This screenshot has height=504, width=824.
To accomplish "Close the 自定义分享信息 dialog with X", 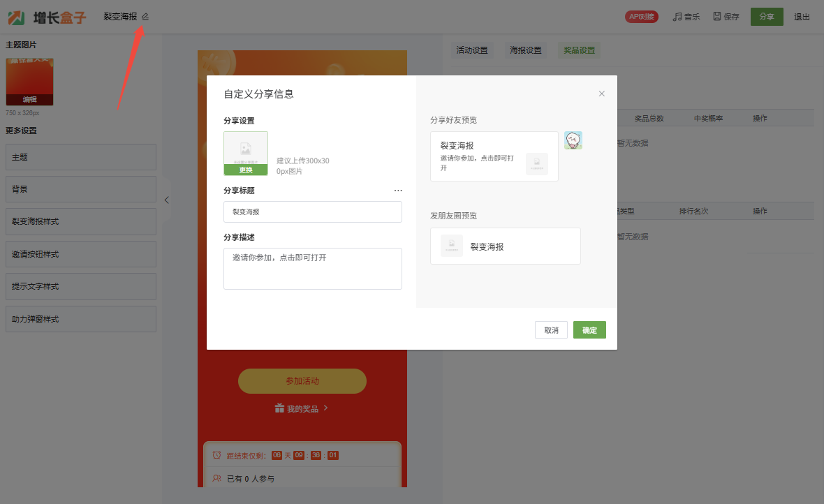I will 601,94.
